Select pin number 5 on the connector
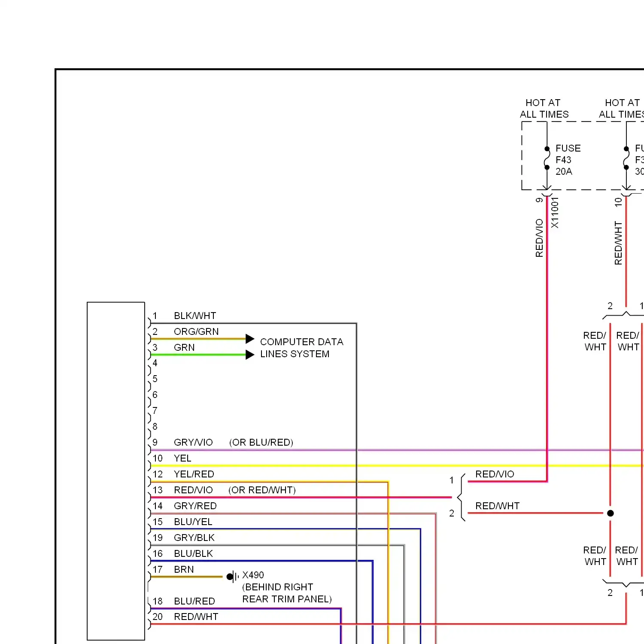This screenshot has height=644, width=644. click(x=155, y=379)
